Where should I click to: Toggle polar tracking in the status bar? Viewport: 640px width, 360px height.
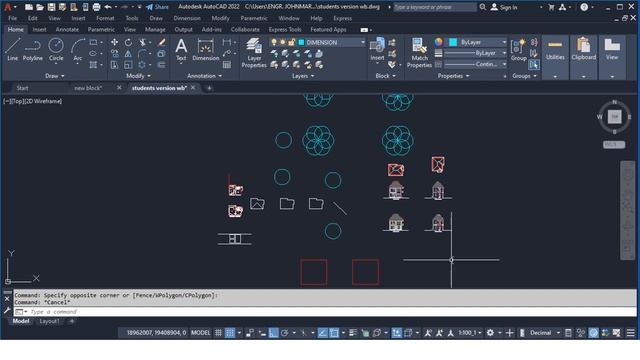point(284,333)
